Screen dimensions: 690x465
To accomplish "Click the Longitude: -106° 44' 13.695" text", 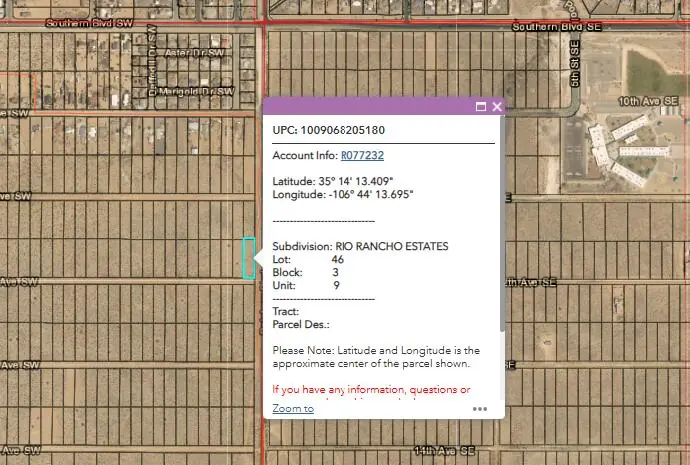I will (x=343, y=194).
